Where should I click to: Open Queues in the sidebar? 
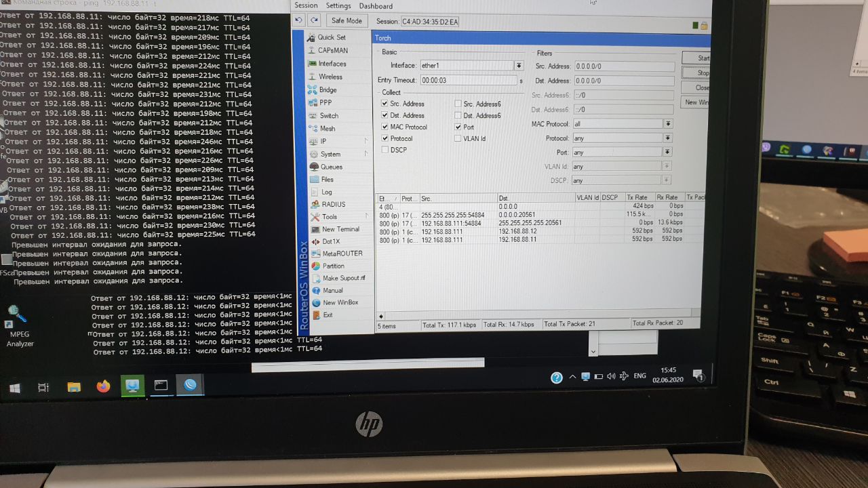pyautogui.click(x=331, y=167)
